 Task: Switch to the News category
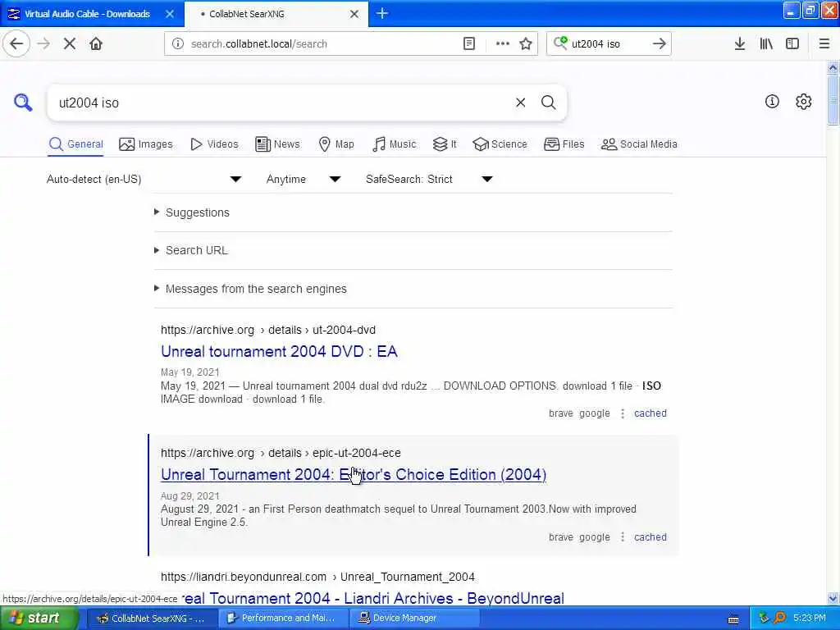277,144
